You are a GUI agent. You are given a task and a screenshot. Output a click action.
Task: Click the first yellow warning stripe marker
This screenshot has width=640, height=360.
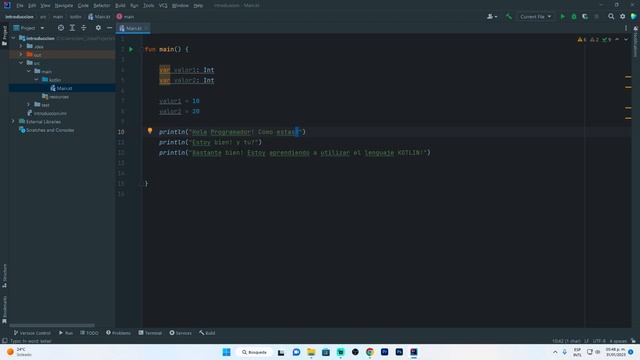628,77
